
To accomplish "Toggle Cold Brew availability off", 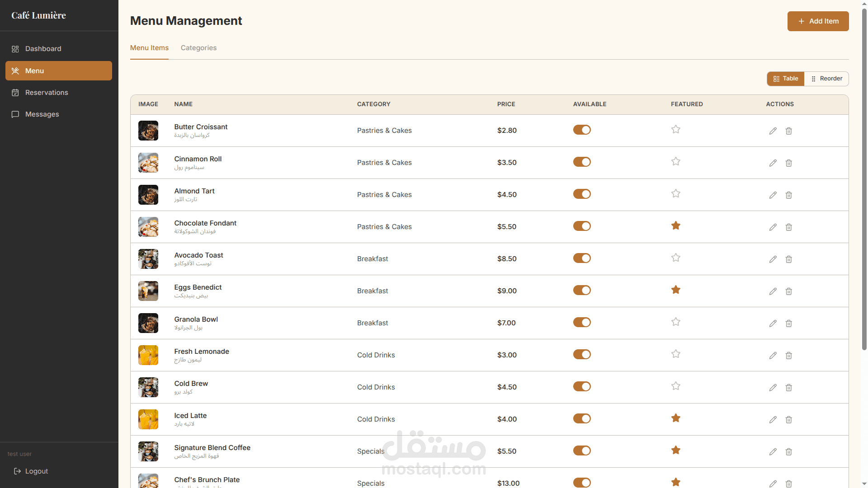I will pos(582,387).
